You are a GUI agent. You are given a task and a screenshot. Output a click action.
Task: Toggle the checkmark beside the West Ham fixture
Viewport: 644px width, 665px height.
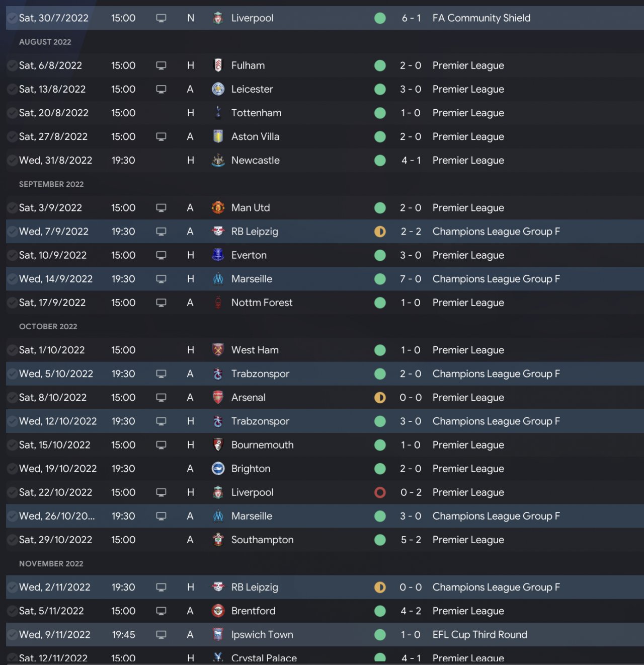tap(12, 350)
